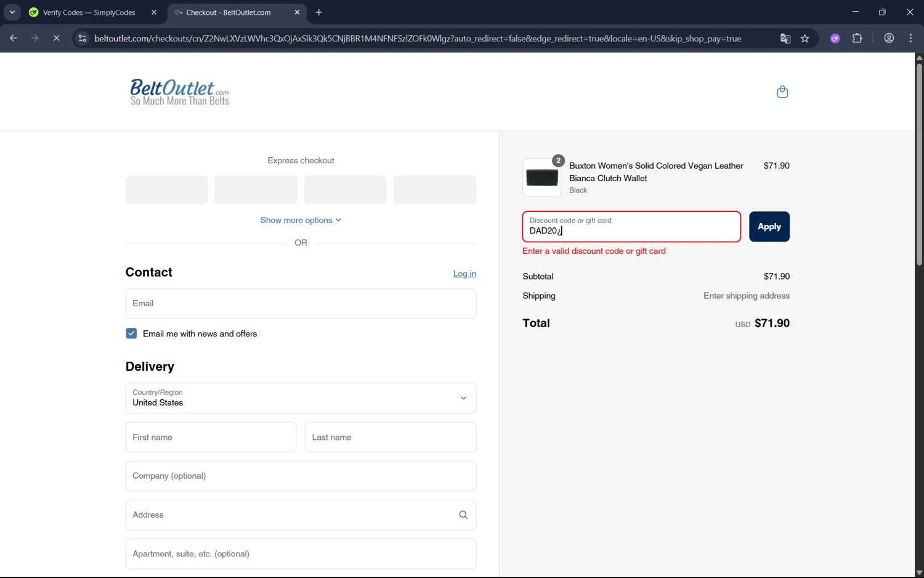Go forward in browser history
The height and width of the screenshot is (578, 924).
click(34, 38)
